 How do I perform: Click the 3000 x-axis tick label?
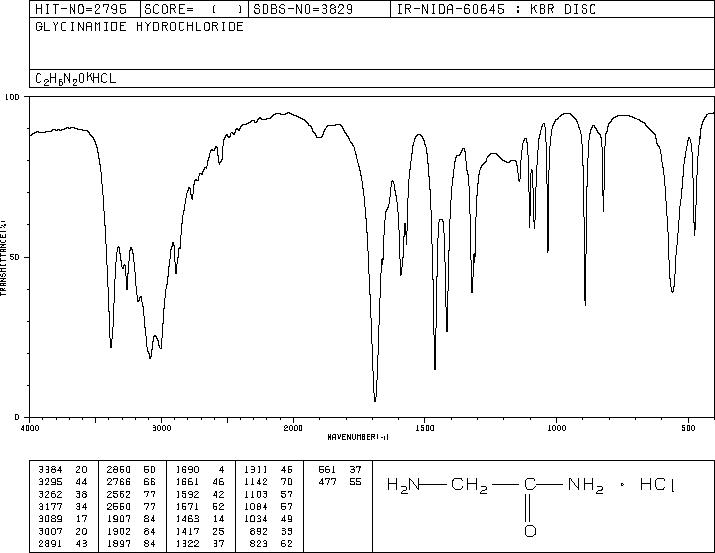click(x=161, y=428)
